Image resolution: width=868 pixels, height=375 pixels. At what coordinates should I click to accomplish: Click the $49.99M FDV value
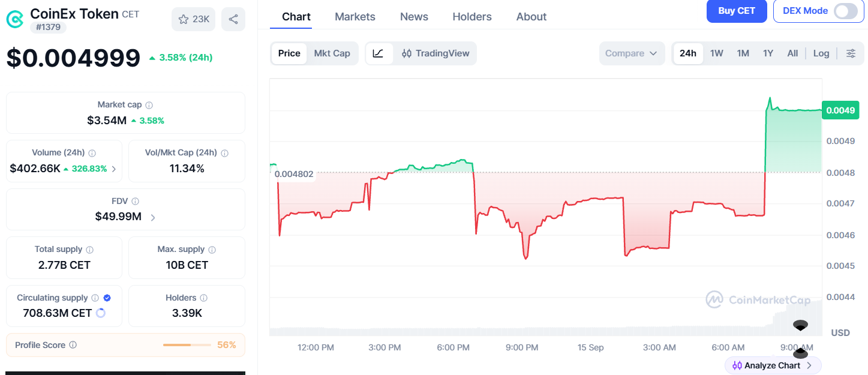coord(118,217)
